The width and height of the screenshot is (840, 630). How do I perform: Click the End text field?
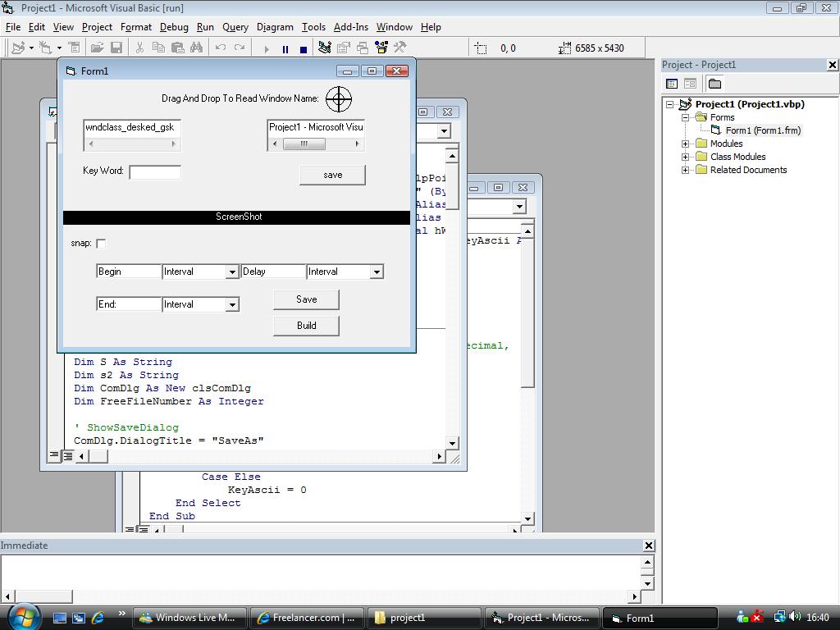129,304
